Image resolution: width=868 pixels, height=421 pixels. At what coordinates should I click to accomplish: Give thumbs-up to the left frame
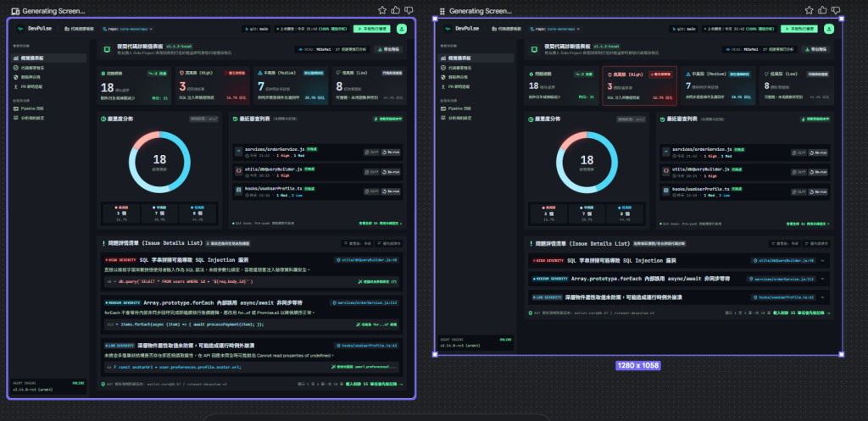[395, 10]
